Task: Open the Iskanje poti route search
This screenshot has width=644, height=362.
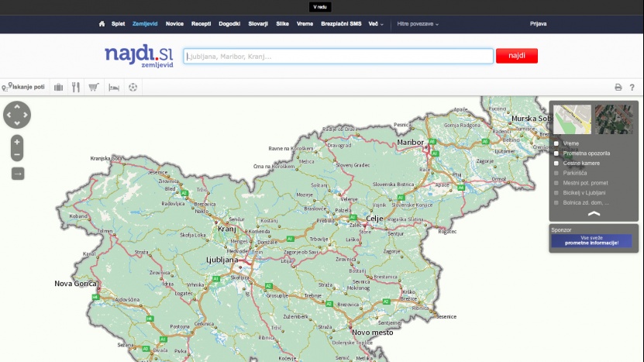Action: pos(24,88)
